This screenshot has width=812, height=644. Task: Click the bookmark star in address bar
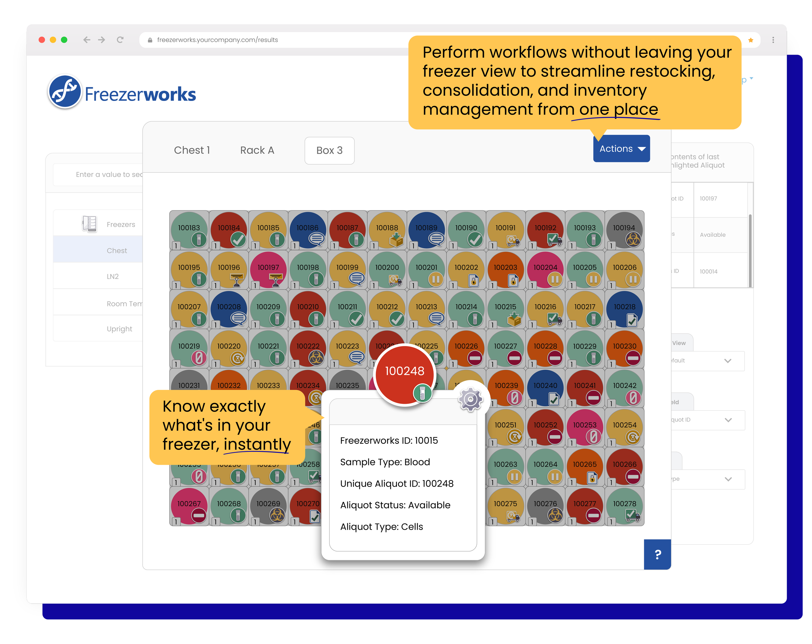(750, 40)
